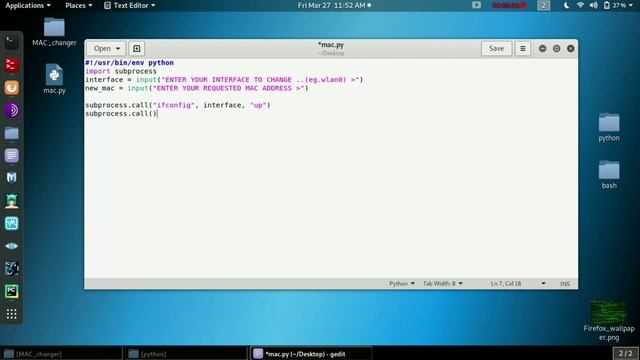Viewport: 640px width, 360px height.
Task: Click Open to choose a file
Action: (x=102, y=49)
